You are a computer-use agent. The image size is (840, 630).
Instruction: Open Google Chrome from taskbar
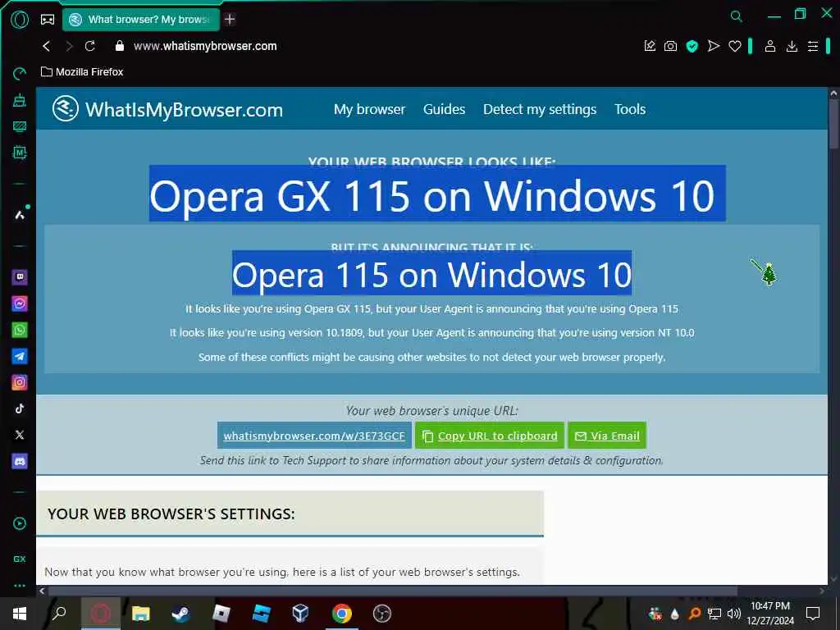pos(342,614)
